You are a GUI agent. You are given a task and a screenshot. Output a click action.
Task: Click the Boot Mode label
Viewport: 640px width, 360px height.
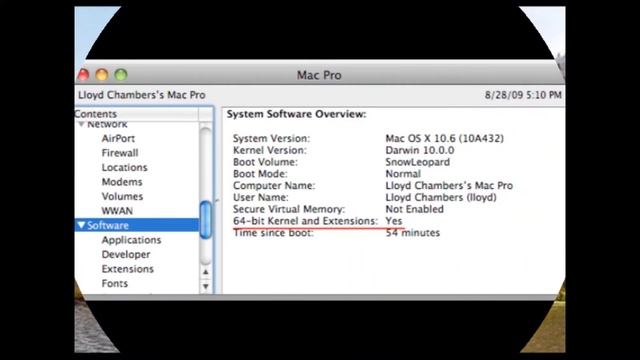[260, 174]
